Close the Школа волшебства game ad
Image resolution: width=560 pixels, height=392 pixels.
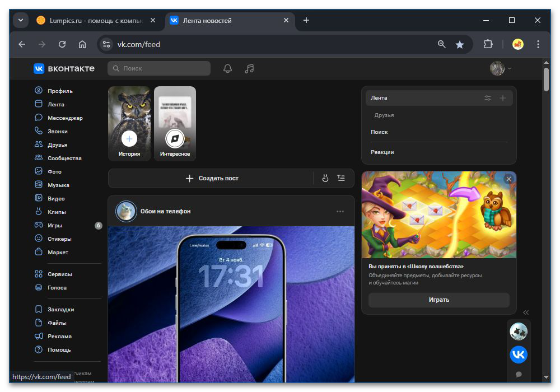508,179
